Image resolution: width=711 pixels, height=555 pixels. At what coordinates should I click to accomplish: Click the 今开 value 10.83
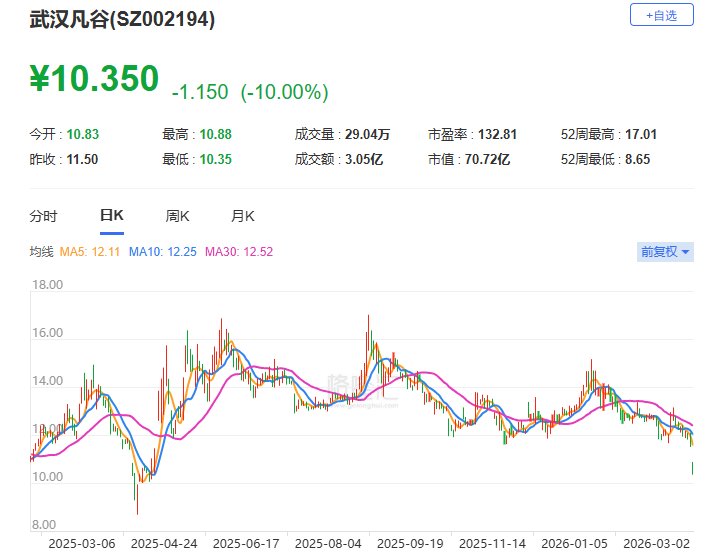click(83, 134)
